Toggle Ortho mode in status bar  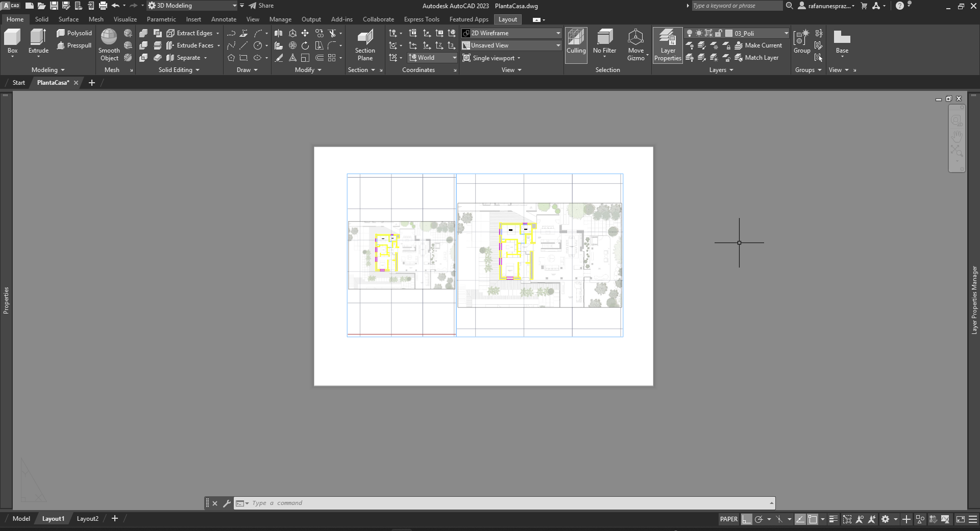pos(747,519)
